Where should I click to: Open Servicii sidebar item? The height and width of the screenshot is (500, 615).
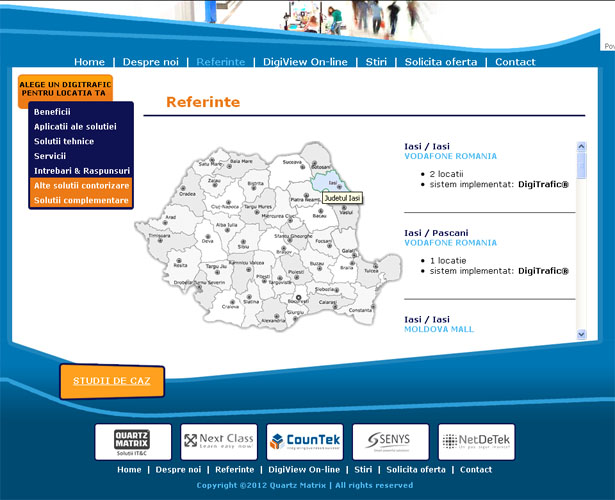[x=50, y=156]
